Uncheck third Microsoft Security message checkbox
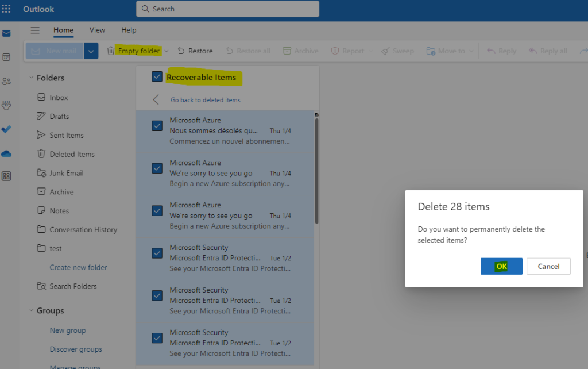The height and width of the screenshot is (369, 588). click(x=157, y=338)
